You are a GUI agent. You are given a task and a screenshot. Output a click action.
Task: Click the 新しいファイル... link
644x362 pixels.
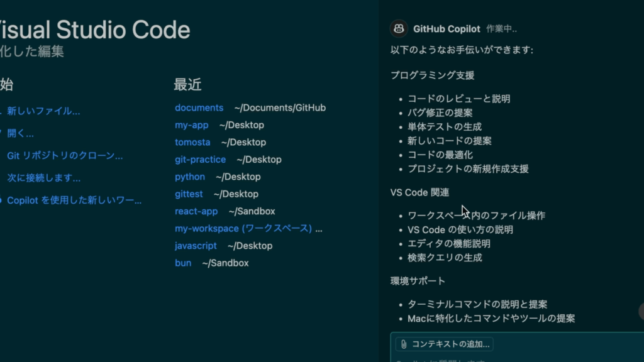coord(43,111)
